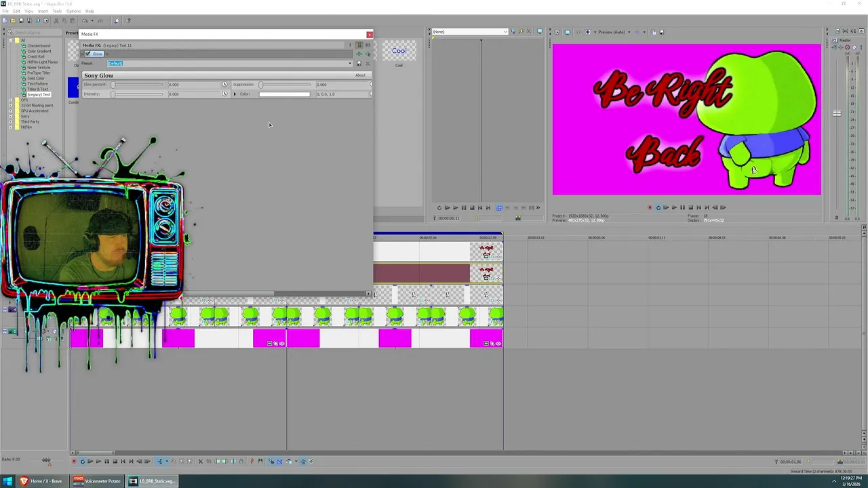This screenshot has width=868, height=488.
Task: Click the Record button in timeline transport bar
Action: 75,462
